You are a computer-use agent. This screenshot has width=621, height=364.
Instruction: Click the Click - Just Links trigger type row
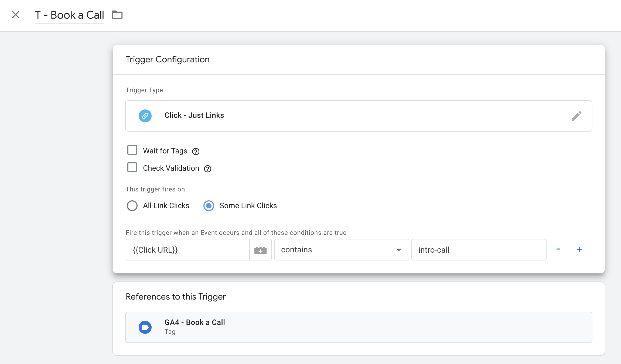pyautogui.click(x=359, y=116)
